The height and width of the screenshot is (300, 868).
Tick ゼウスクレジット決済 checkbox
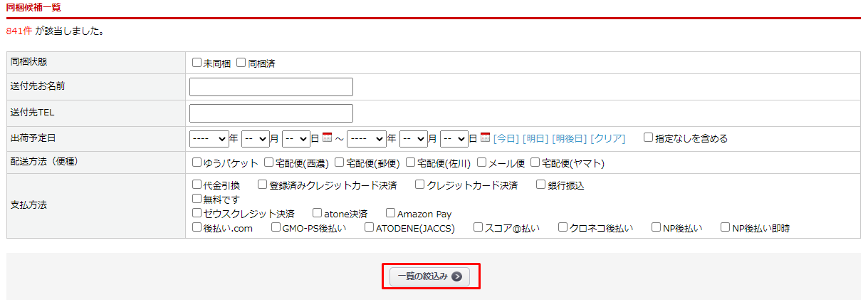(x=197, y=213)
